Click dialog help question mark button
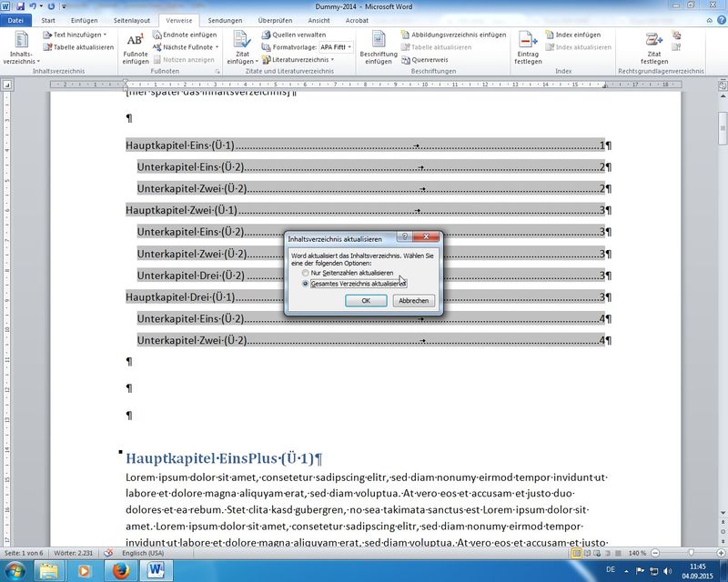Image resolution: width=728 pixels, height=582 pixels. coord(404,236)
